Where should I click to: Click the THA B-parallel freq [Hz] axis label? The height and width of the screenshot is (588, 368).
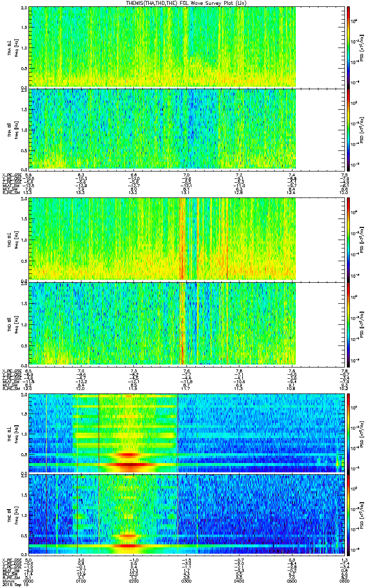16,129
